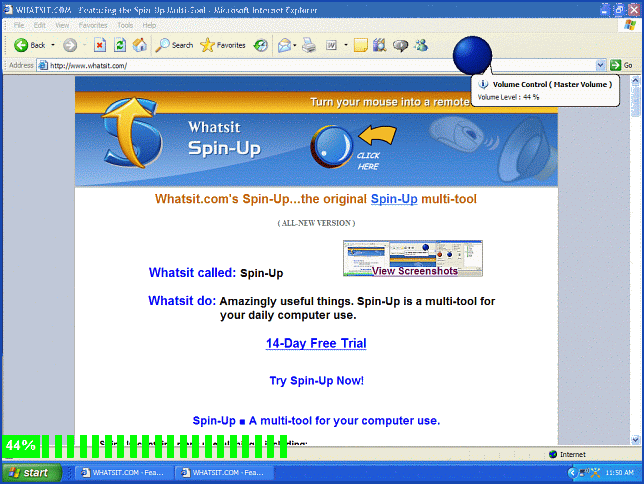
Task: Click the network tray icon
Action: (583, 472)
